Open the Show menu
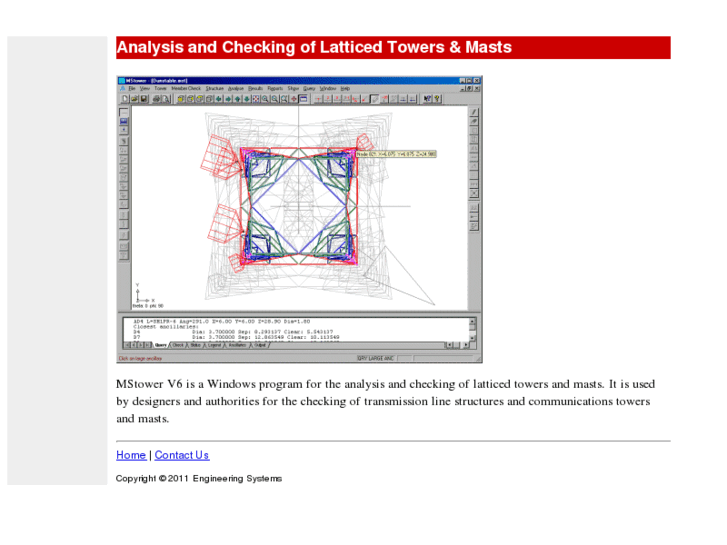 (293, 88)
